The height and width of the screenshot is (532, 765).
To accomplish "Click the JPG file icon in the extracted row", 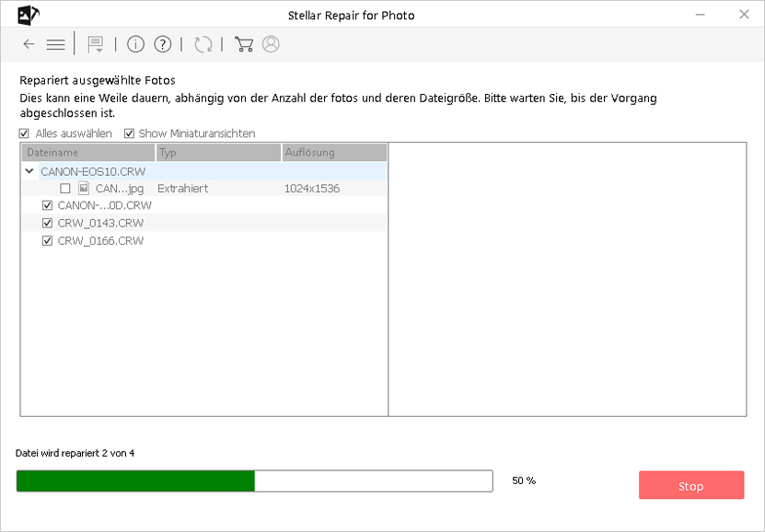I will [x=84, y=188].
